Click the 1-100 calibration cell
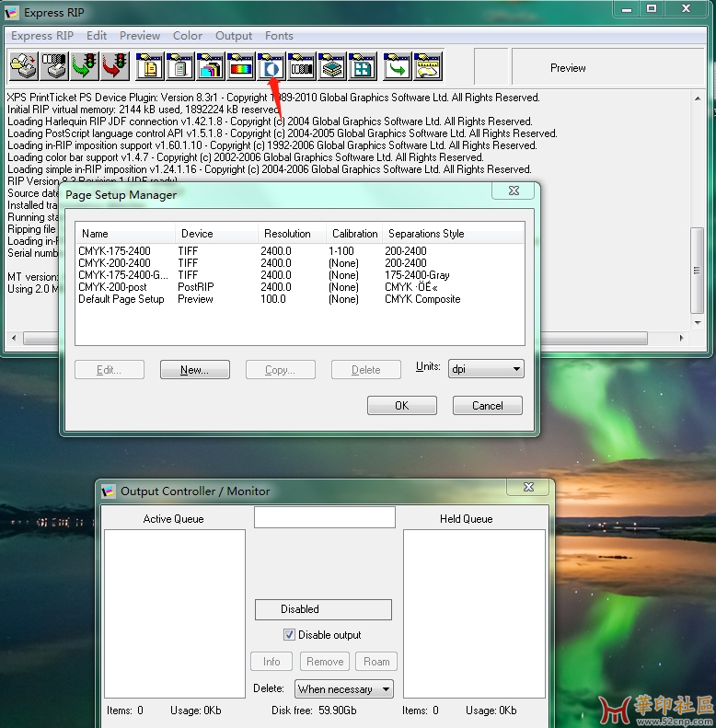Viewport: 716px width, 728px height. (x=341, y=250)
